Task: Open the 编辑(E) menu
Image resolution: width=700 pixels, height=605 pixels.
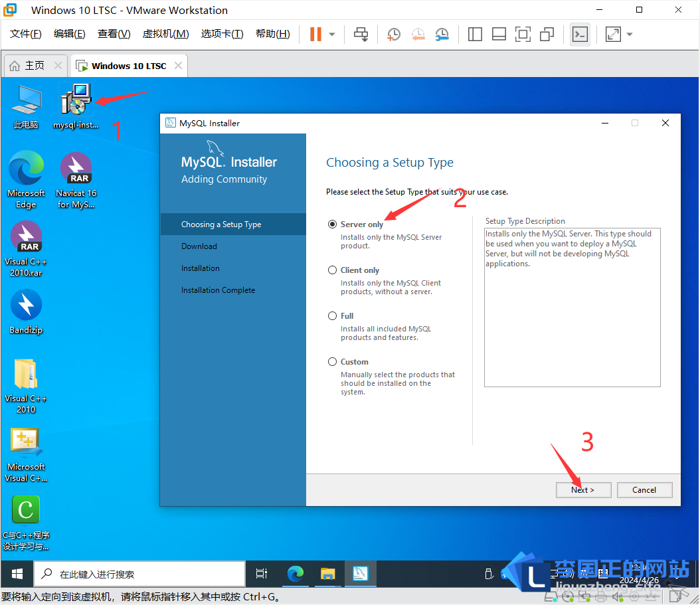Action: click(69, 34)
